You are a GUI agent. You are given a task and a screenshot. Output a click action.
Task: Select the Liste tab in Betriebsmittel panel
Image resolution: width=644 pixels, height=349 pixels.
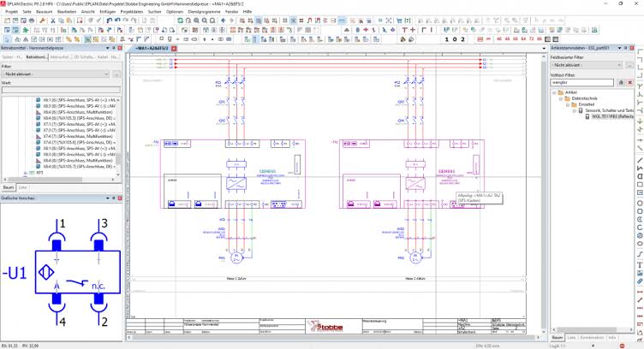coord(22,187)
